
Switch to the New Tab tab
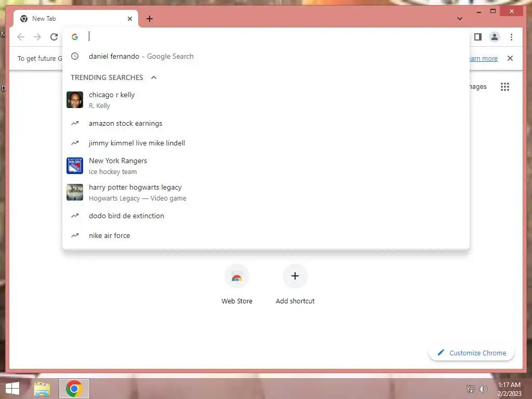tap(75, 19)
